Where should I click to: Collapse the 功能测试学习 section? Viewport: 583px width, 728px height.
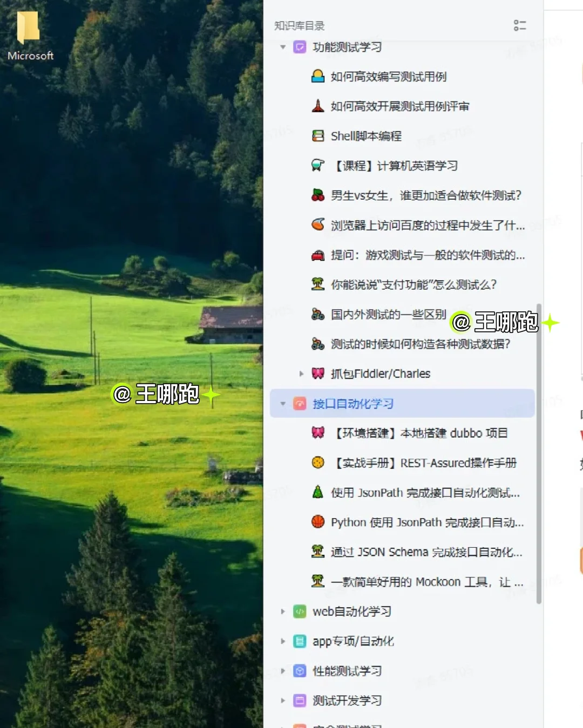[x=283, y=47]
